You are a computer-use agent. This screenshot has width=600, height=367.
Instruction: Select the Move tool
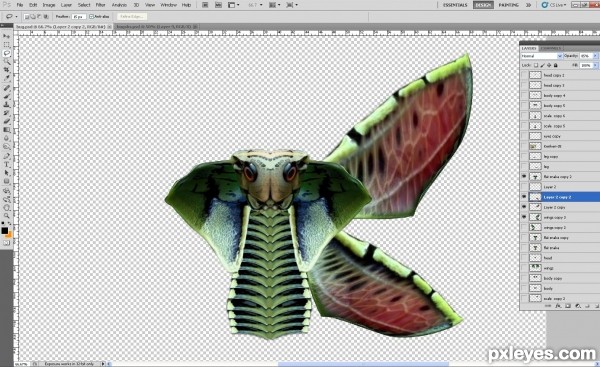click(x=7, y=36)
